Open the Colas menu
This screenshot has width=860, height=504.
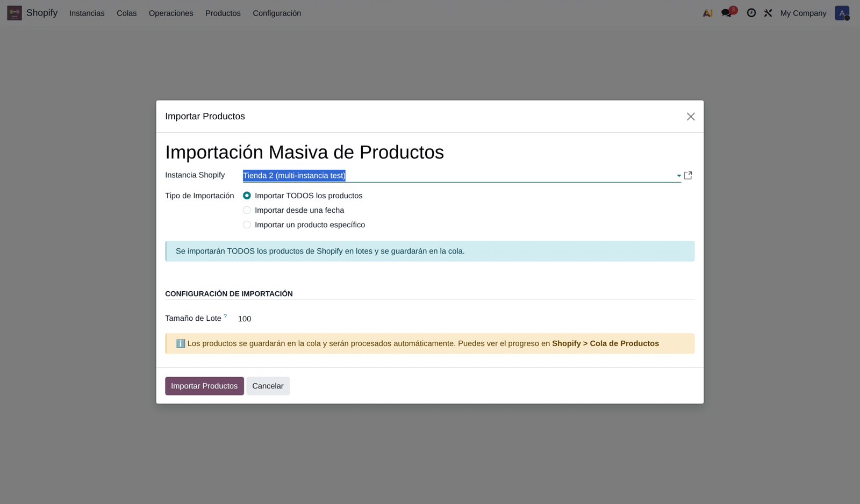pyautogui.click(x=126, y=13)
